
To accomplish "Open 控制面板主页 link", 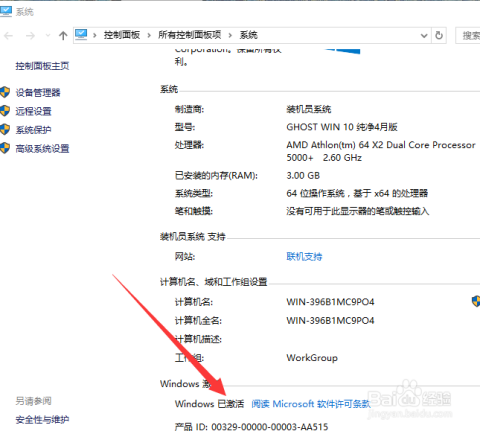I will 42,66.
